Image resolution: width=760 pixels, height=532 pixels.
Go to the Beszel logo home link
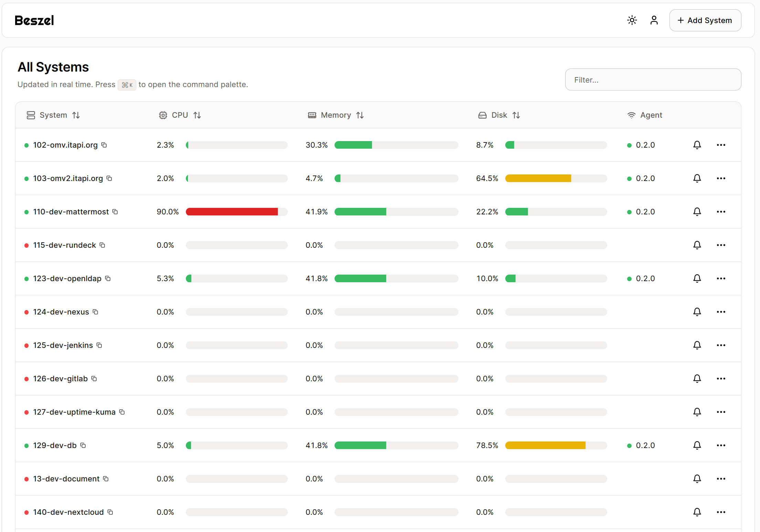tap(34, 20)
